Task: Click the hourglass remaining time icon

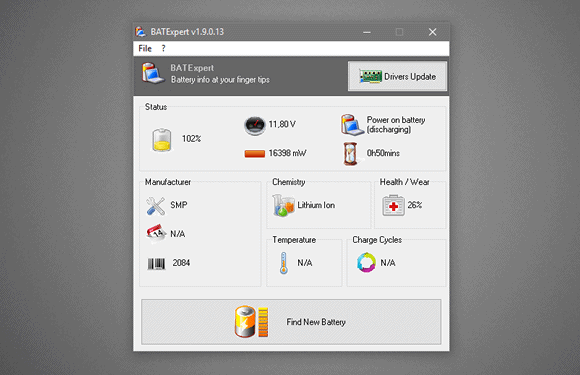Action: pos(350,153)
